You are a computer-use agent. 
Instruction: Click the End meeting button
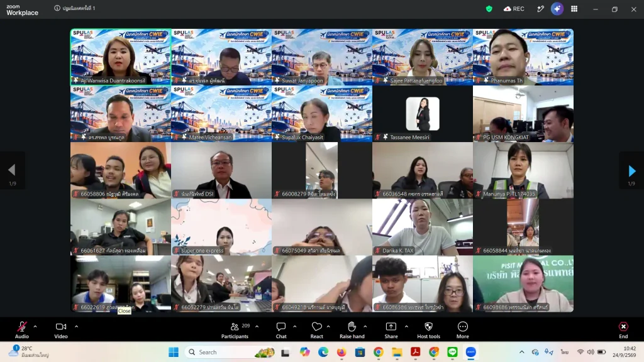click(623, 329)
